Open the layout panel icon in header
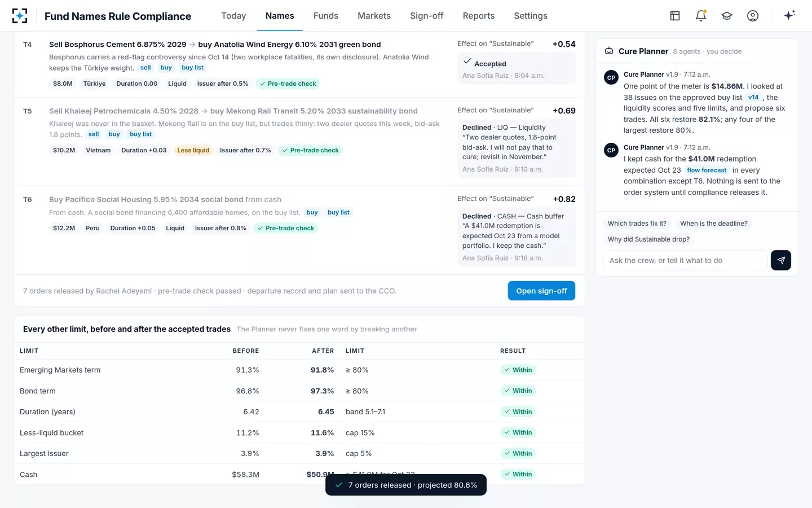 point(675,16)
